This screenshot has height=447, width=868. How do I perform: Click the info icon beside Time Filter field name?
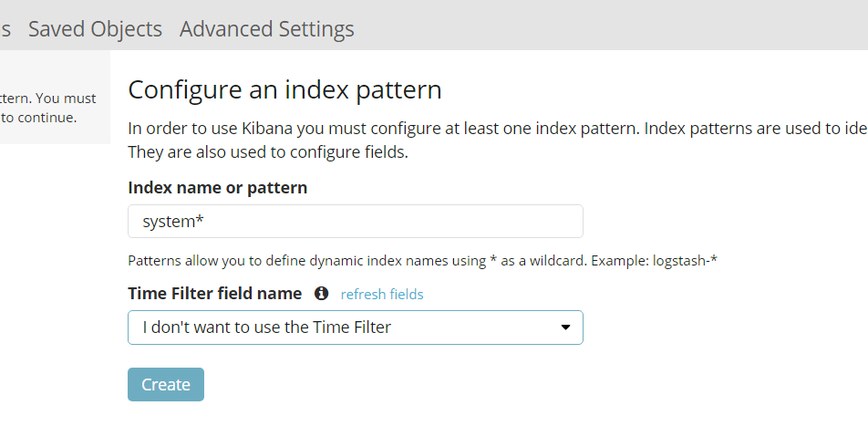[x=321, y=294]
